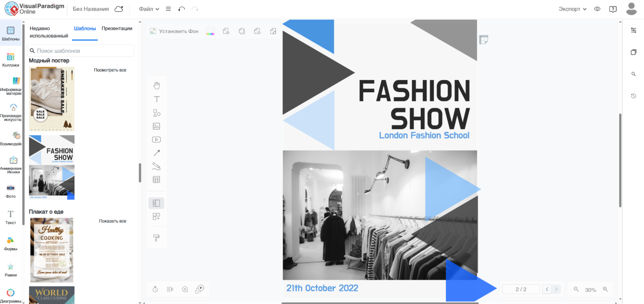Open the shapes tool
This screenshot has width=644, height=304.
point(157,113)
